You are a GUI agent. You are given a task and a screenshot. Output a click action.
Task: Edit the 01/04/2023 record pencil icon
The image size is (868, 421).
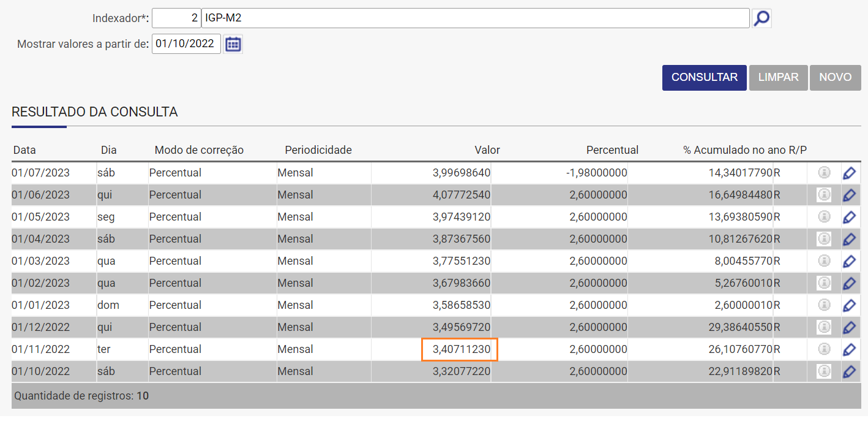point(849,239)
